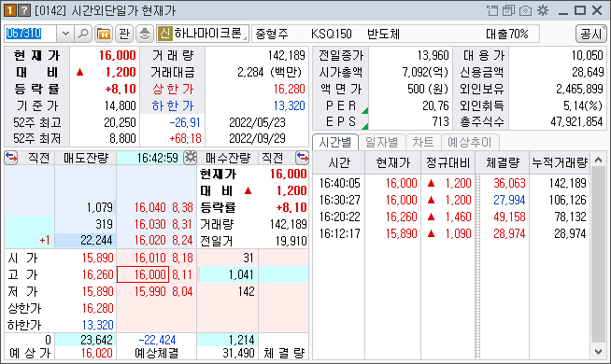Click the '대출70%' text
This screenshot has height=364, width=611.
(x=507, y=34)
